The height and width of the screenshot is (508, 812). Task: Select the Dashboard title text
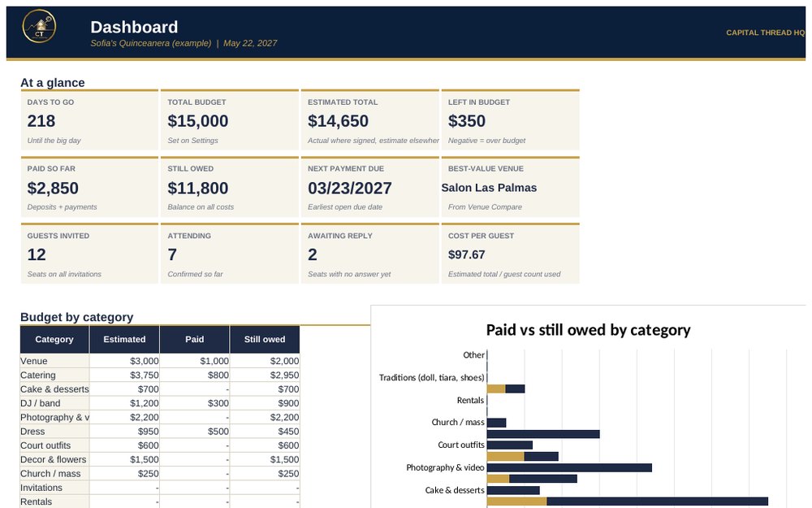click(134, 27)
